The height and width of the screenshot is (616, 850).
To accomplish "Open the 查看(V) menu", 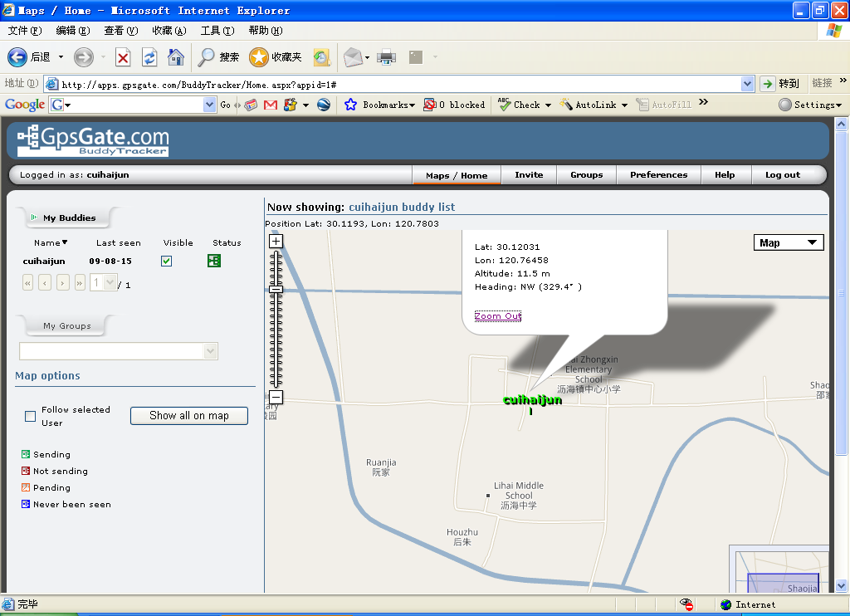I will 121,31.
